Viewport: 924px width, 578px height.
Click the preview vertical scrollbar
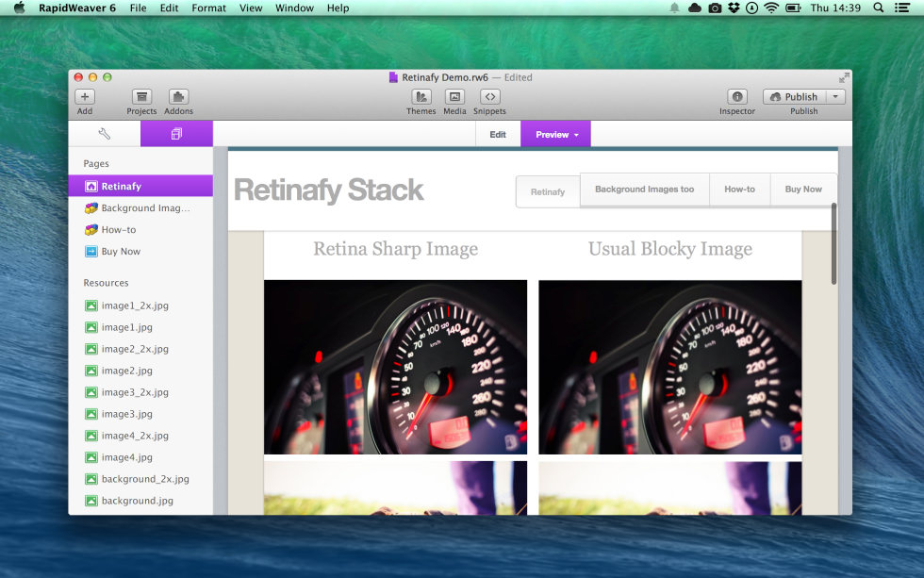pos(833,243)
